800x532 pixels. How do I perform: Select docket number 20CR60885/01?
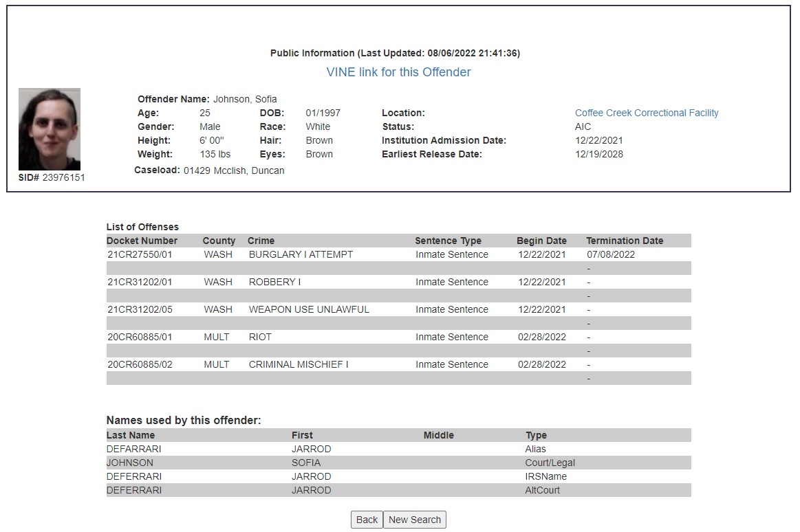click(140, 337)
